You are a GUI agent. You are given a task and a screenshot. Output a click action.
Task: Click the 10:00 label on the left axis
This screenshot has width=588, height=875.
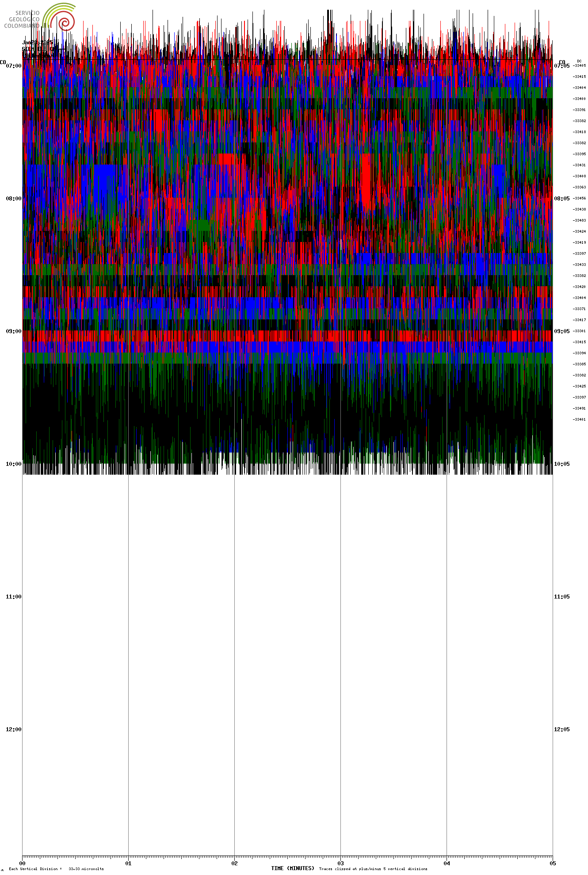point(13,464)
